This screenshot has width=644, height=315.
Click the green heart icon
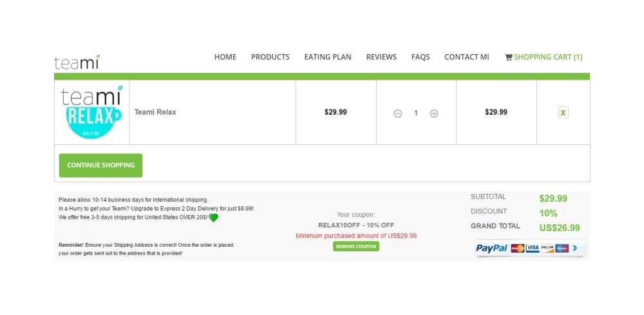click(213, 218)
